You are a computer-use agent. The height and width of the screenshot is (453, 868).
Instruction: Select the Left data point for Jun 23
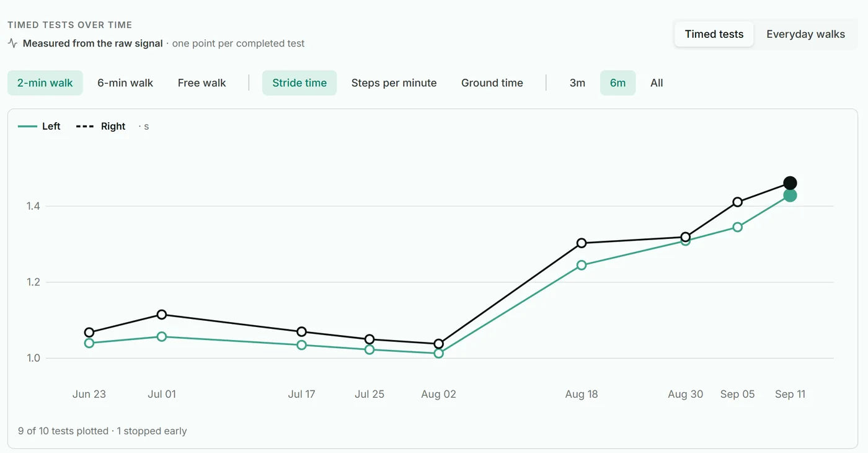(89, 343)
